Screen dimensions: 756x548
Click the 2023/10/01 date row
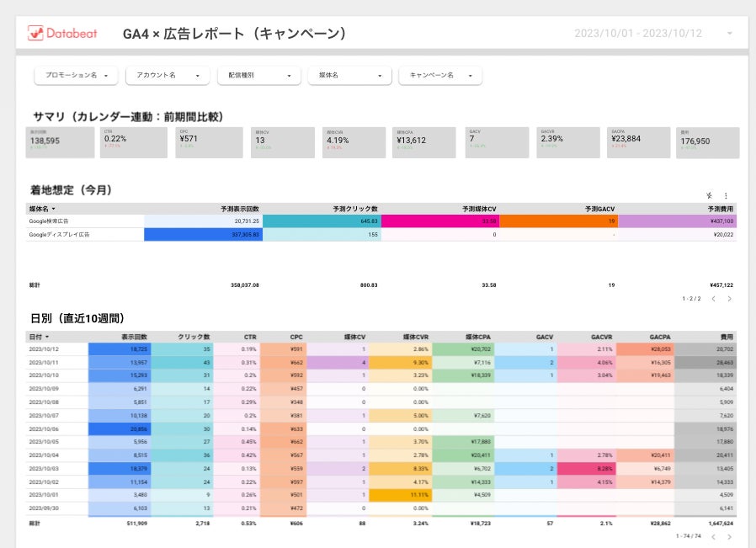381,495
